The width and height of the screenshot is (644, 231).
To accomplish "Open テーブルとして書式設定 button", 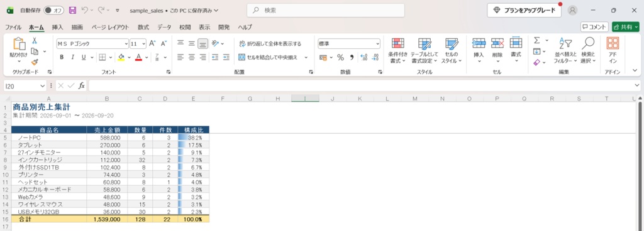I will (x=425, y=51).
